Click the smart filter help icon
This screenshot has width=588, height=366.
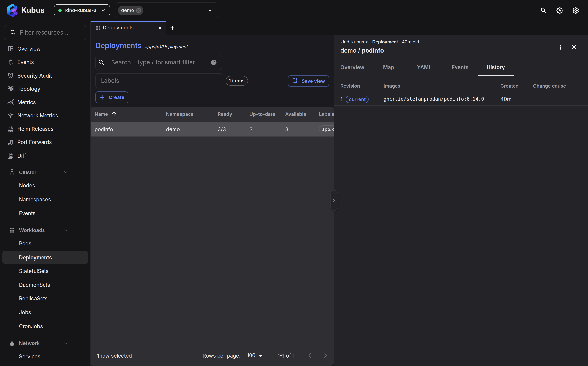point(214,62)
